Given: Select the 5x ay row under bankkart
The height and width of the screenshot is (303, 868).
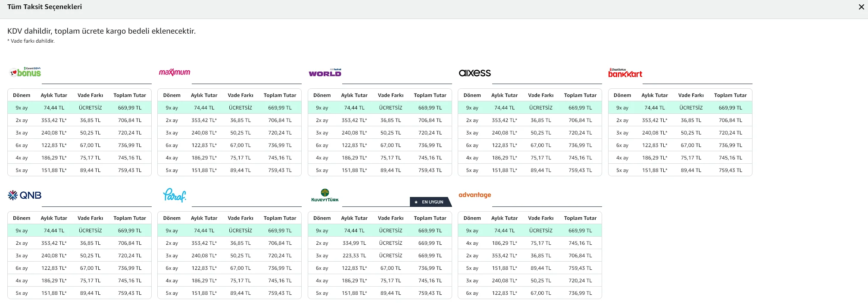Looking at the screenshot, I should pos(680,170).
